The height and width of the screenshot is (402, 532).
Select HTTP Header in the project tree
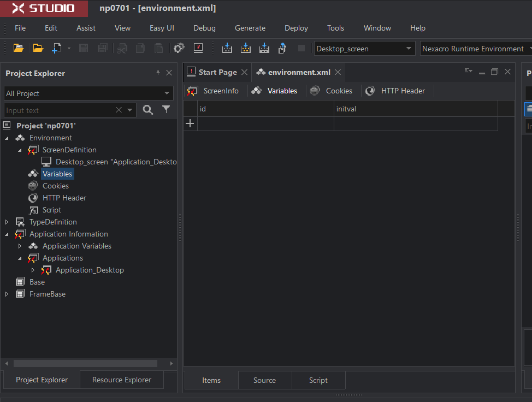coord(64,198)
